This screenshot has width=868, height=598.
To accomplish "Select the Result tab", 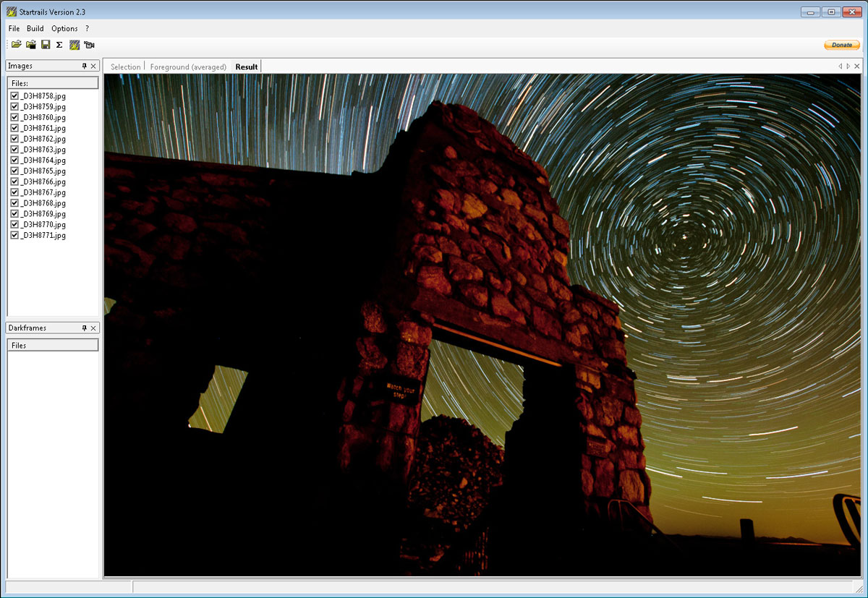I will coord(247,67).
